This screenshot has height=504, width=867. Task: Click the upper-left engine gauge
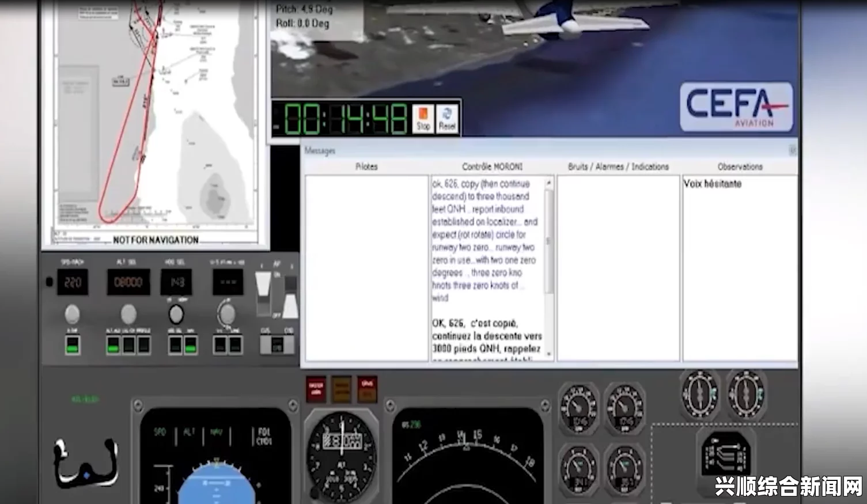click(x=578, y=408)
